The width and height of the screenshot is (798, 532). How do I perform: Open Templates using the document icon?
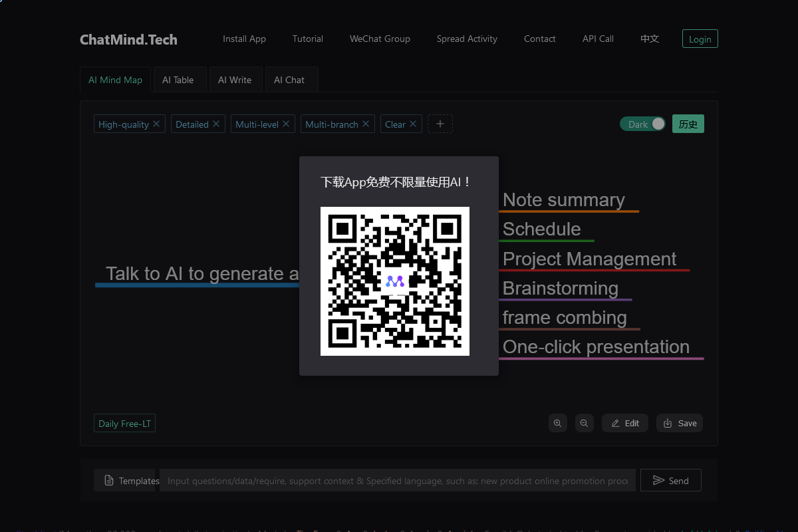tap(108, 480)
